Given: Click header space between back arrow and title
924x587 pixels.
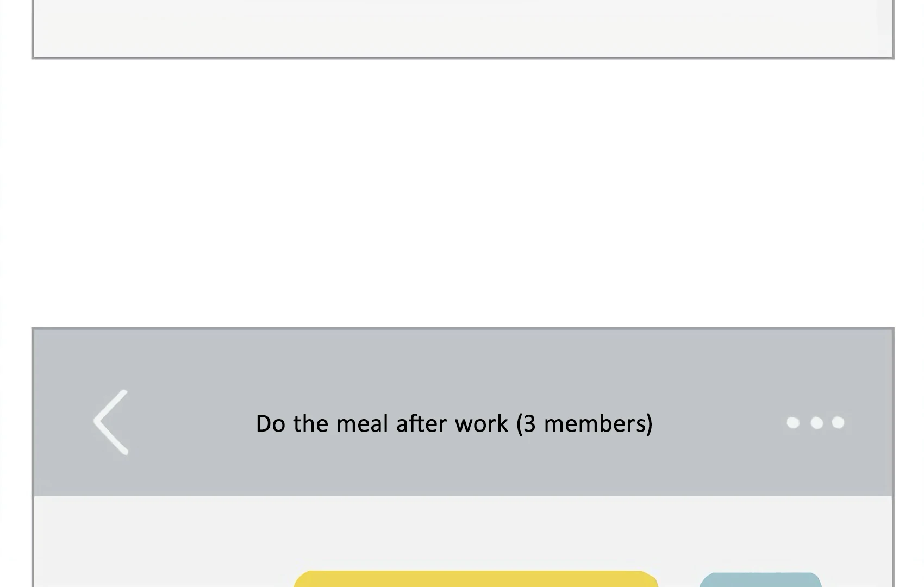Looking at the screenshot, I should pyautogui.click(x=190, y=423).
